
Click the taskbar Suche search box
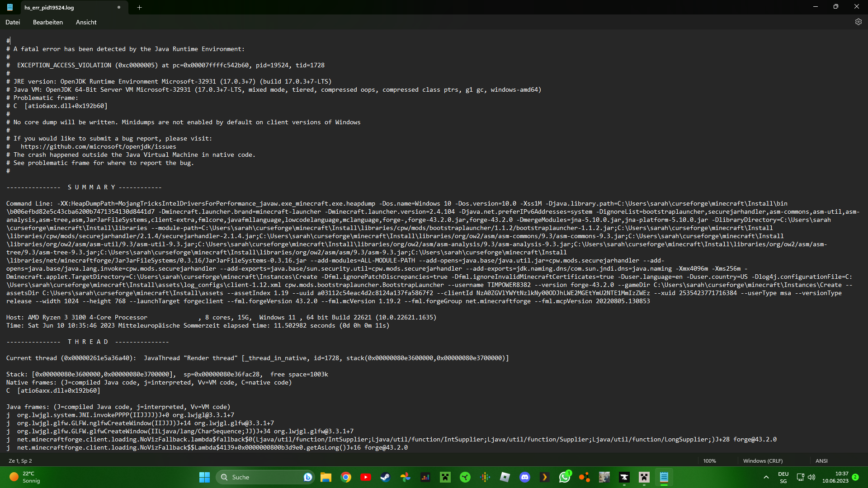[x=265, y=477]
